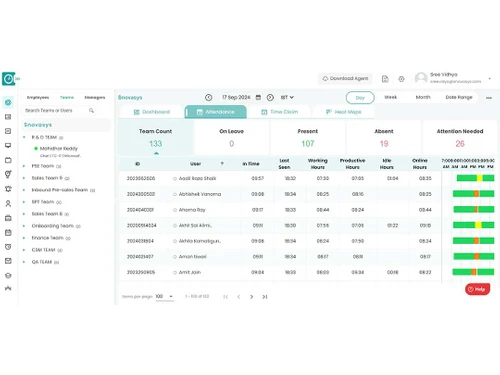Viewport: 500px width, 375px height.
Task: Click the document icon beside Download Agent
Action: click(385, 79)
